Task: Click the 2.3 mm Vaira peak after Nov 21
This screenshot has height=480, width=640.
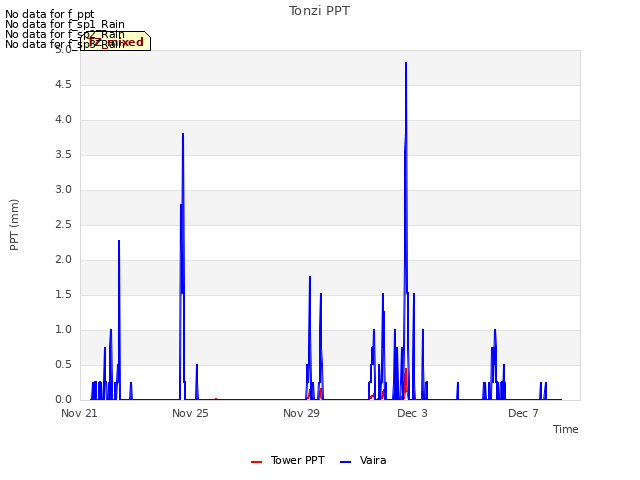Action: point(119,241)
